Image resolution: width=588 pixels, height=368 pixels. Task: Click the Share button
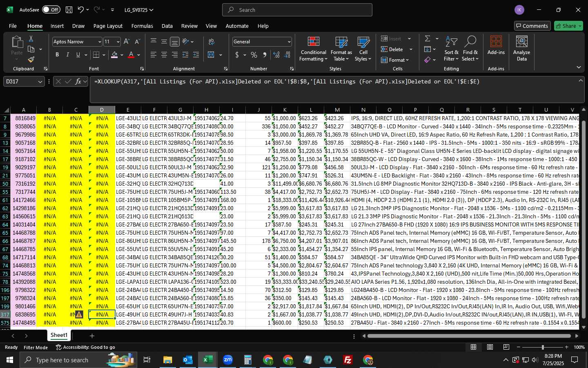(x=568, y=26)
